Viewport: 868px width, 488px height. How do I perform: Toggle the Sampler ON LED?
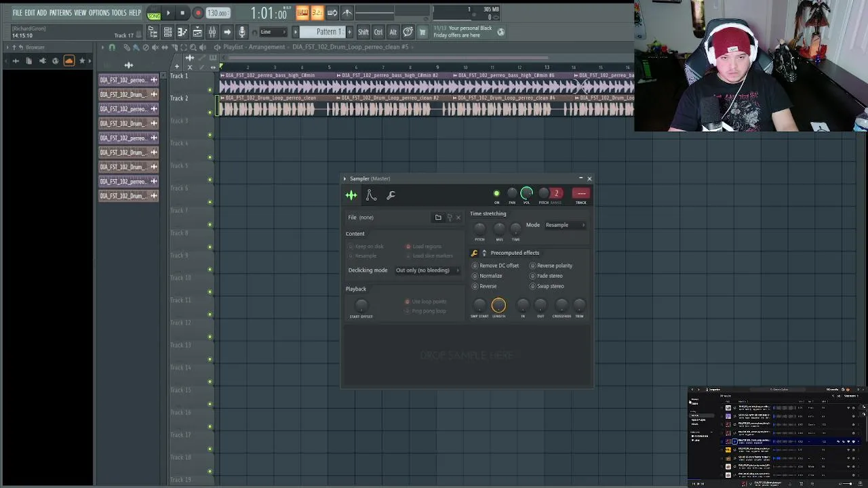click(496, 194)
